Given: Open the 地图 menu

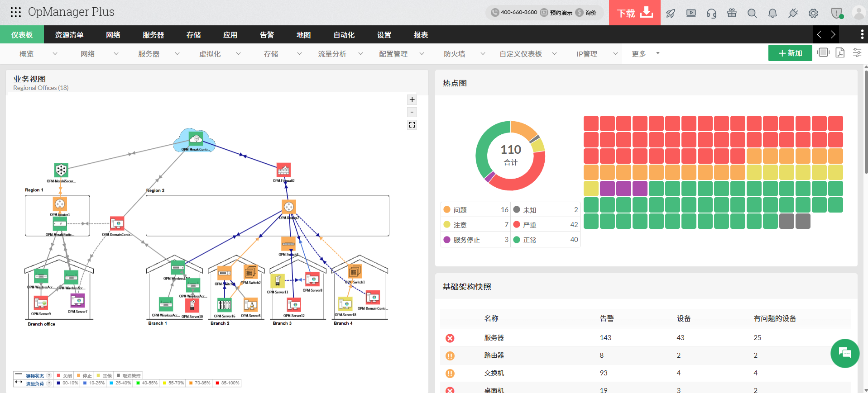Looking at the screenshot, I should tap(303, 35).
